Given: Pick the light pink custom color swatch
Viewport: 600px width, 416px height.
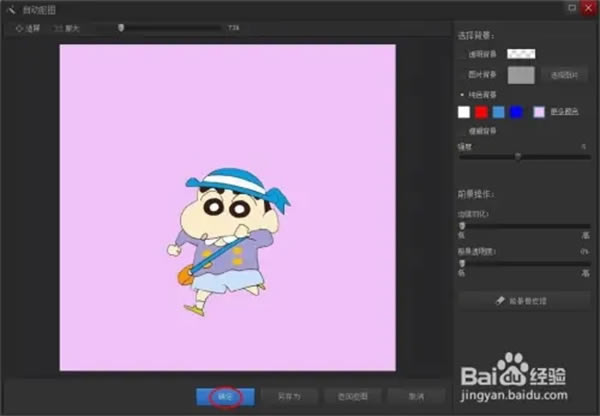Looking at the screenshot, I should tap(539, 112).
